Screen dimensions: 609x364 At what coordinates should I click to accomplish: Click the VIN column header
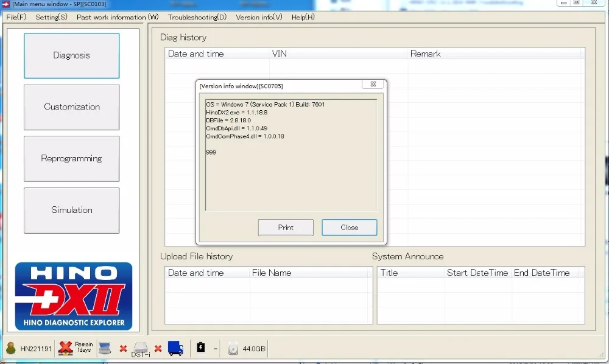click(x=338, y=54)
